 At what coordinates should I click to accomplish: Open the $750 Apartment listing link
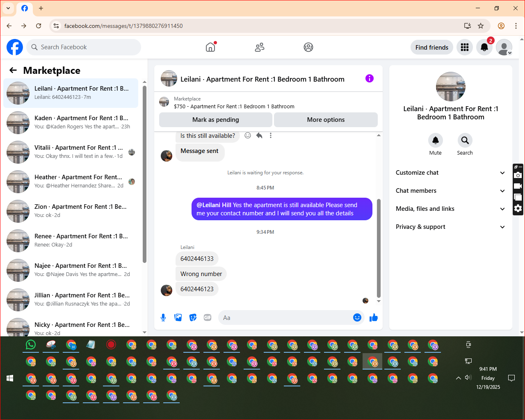pyautogui.click(x=234, y=106)
